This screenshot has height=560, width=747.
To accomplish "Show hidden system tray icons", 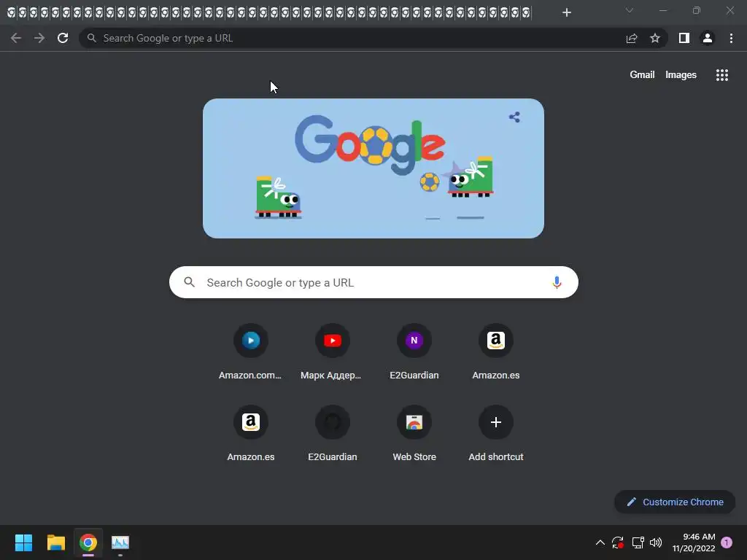I will click(x=600, y=542).
